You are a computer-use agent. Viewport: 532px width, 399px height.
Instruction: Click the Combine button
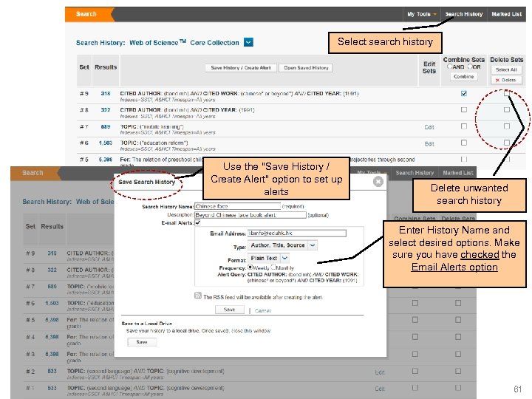464,77
